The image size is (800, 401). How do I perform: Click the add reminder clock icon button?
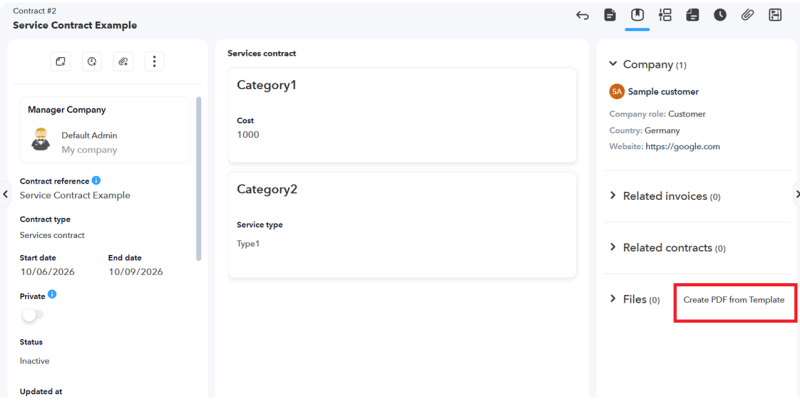pos(92,62)
